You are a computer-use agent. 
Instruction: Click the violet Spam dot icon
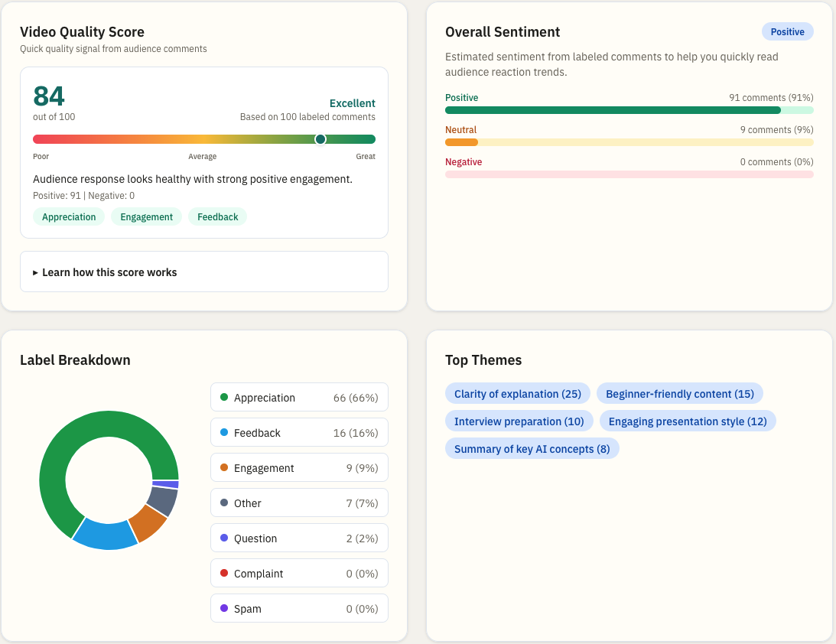coord(224,608)
